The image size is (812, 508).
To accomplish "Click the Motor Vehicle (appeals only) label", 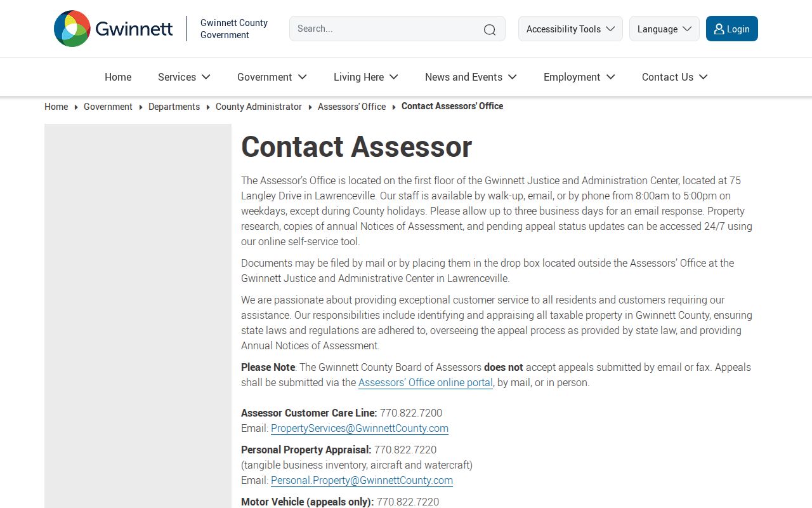I will [308, 502].
